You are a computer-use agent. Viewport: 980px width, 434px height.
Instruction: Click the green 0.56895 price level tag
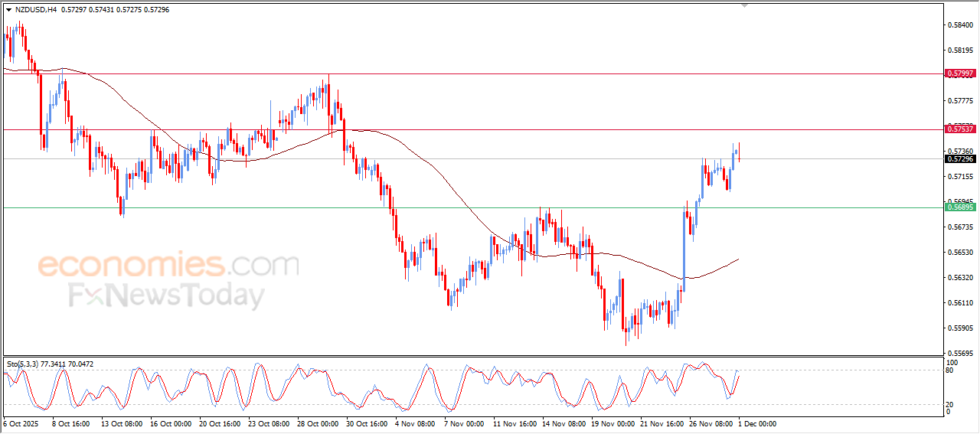point(960,207)
